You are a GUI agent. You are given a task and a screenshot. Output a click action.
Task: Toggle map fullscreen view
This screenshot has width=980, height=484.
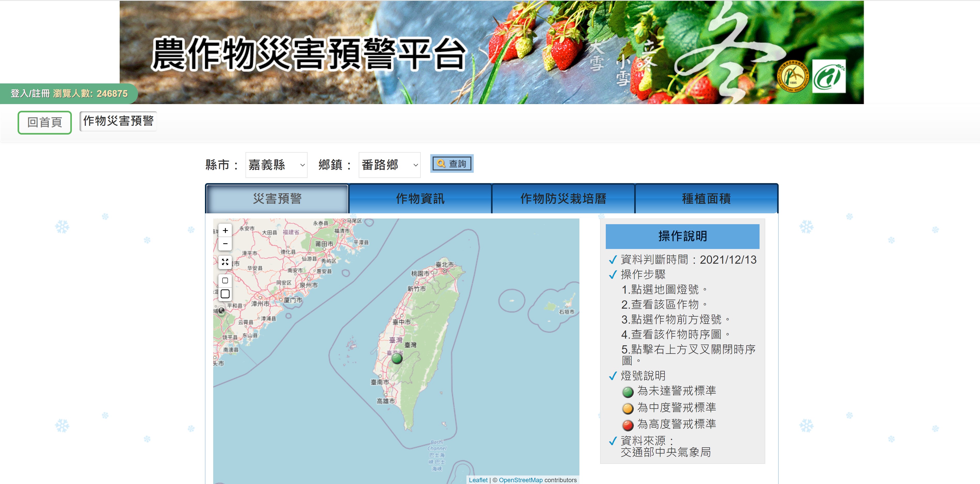coord(225,262)
